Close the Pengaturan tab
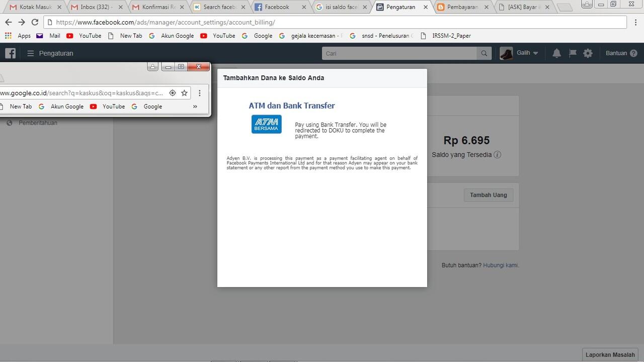 pos(426,7)
